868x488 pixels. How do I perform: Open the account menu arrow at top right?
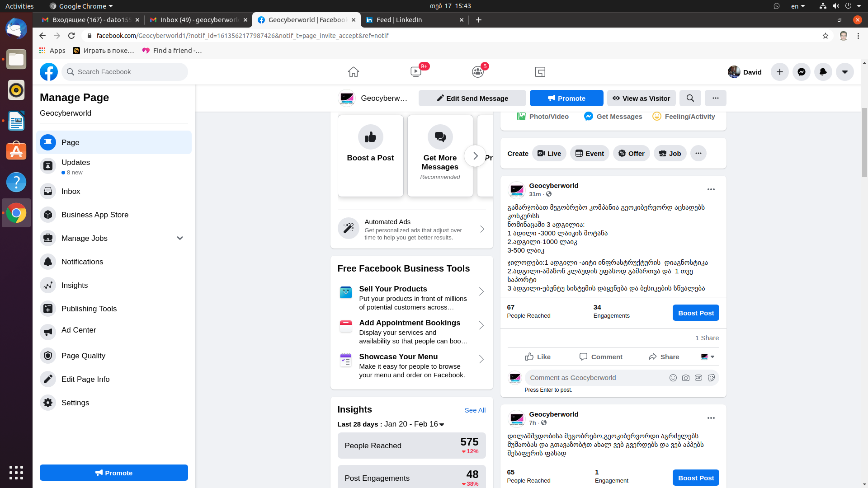coord(844,72)
